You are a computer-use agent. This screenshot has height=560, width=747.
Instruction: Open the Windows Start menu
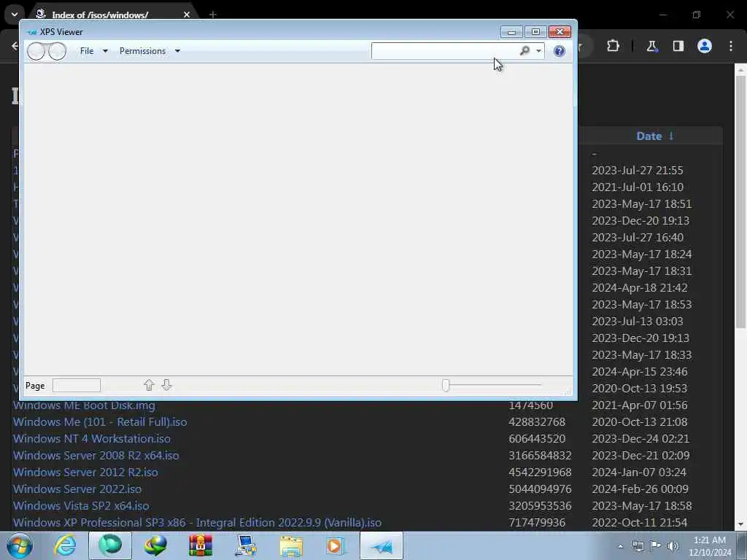click(19, 545)
